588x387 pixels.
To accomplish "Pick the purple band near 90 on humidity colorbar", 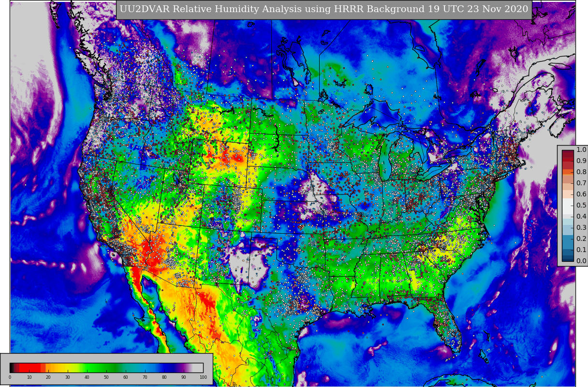I will (x=182, y=368).
